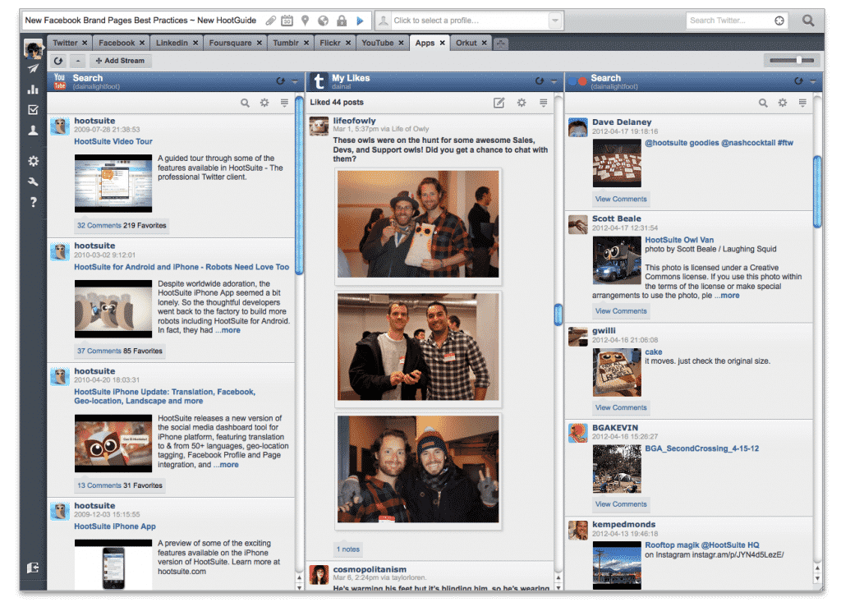The width and height of the screenshot is (841, 616).
Task: Expand more text on iPhone Update description
Action: (x=227, y=465)
